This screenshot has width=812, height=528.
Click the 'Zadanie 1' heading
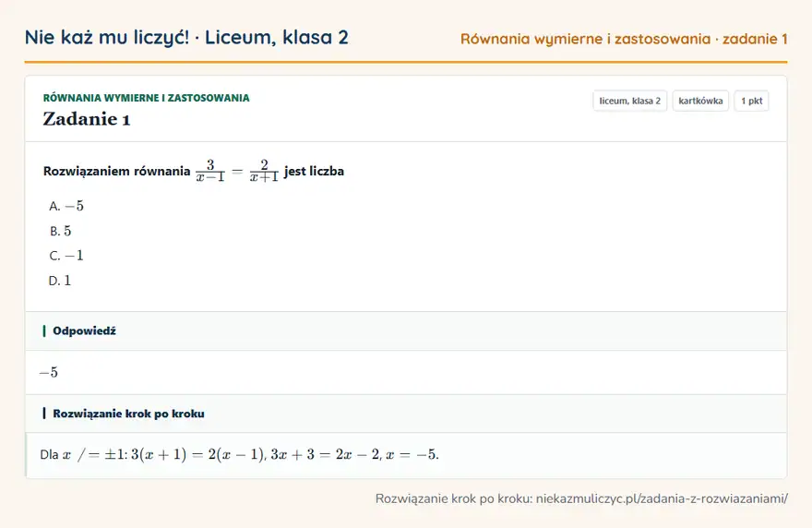pyautogui.click(x=87, y=119)
